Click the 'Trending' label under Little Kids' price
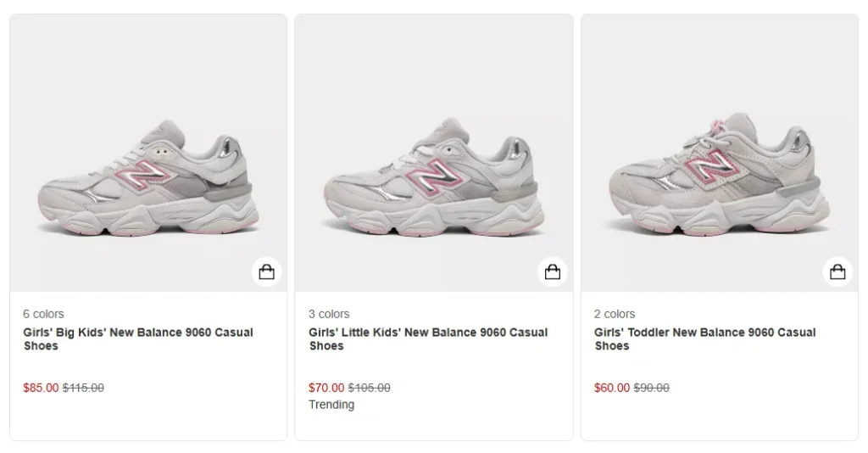868x453 pixels. pyautogui.click(x=331, y=405)
